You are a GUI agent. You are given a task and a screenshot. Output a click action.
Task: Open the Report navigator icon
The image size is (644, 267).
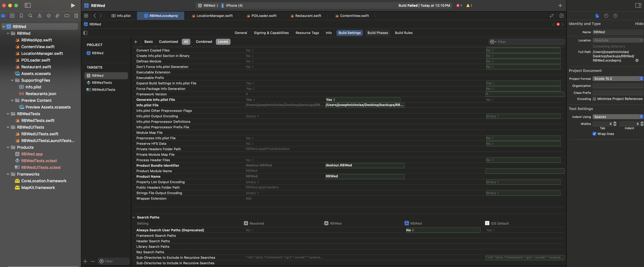76,16
